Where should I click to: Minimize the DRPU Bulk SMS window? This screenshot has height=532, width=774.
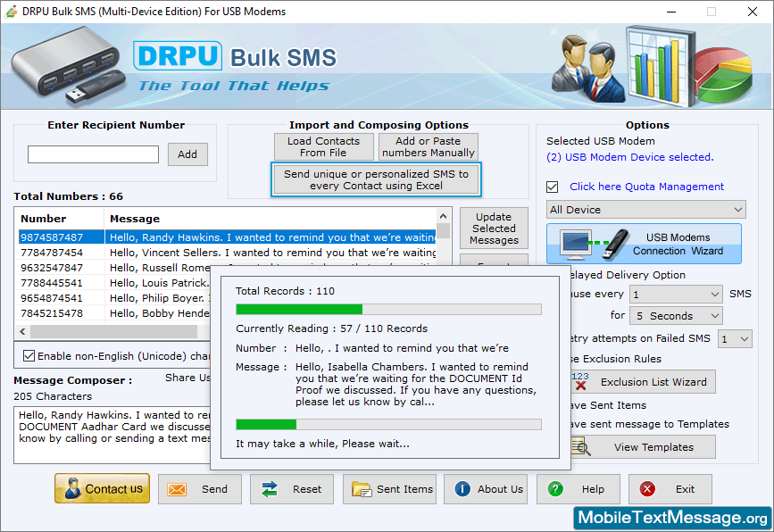(x=671, y=12)
